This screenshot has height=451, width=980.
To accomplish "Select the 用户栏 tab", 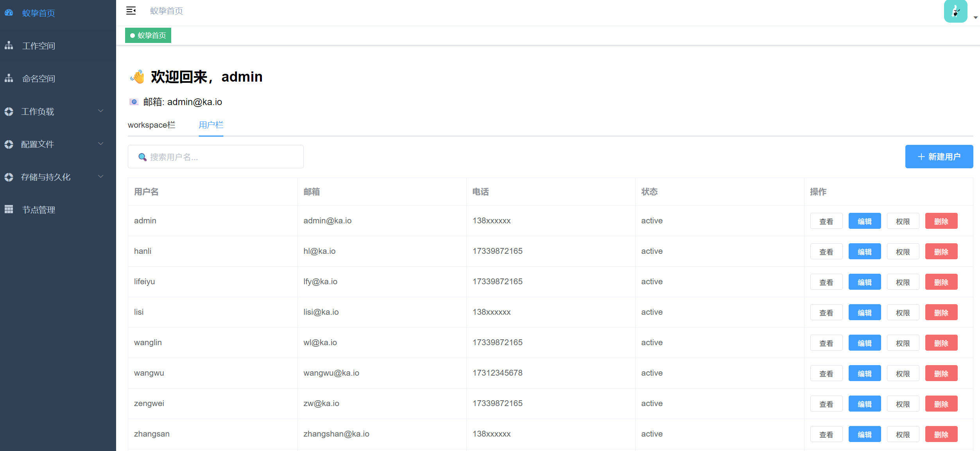I will pos(211,125).
